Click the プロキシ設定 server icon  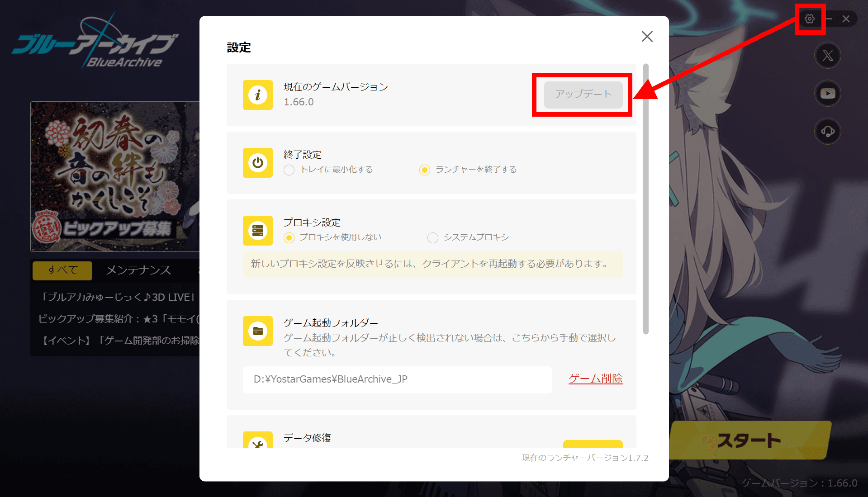258,231
